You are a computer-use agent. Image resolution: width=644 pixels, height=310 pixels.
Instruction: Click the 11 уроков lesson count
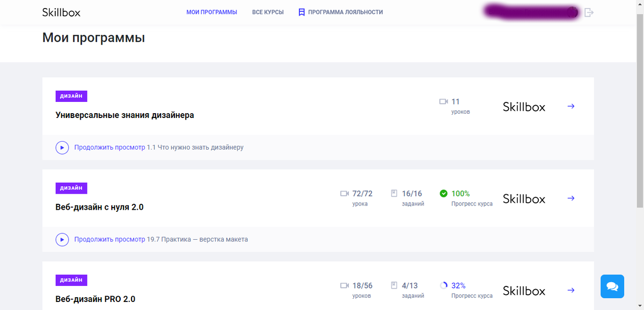point(460,106)
